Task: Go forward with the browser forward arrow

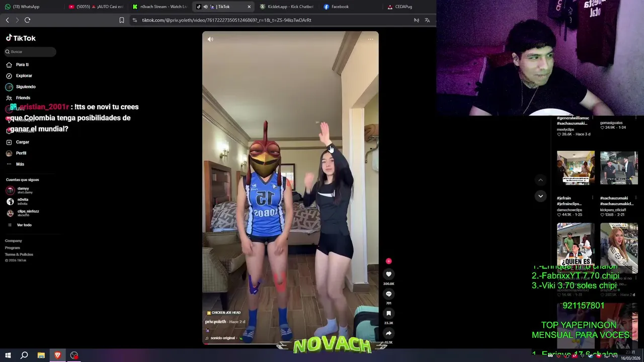Action: coord(17,20)
